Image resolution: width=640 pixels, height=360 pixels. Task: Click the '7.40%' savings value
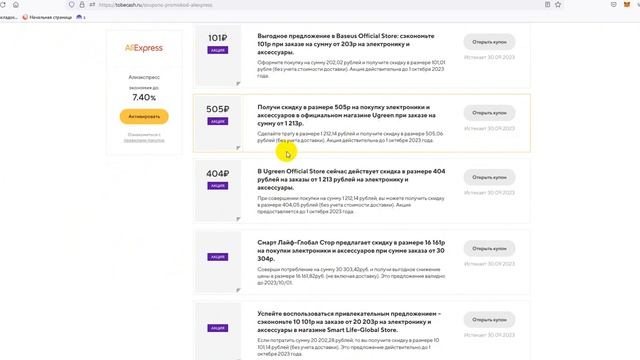tap(144, 98)
